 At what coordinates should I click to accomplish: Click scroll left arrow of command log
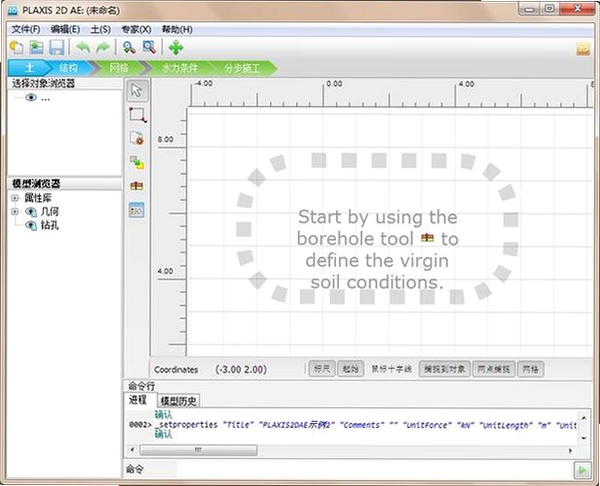point(132,450)
